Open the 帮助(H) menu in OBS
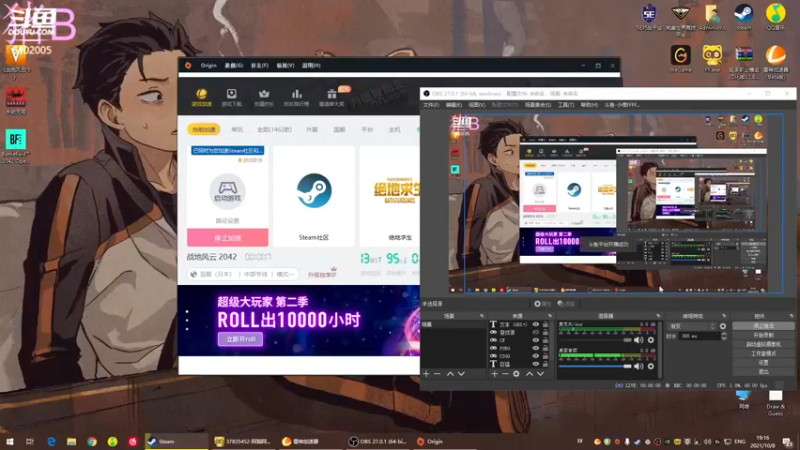800x450 pixels. (x=588, y=105)
